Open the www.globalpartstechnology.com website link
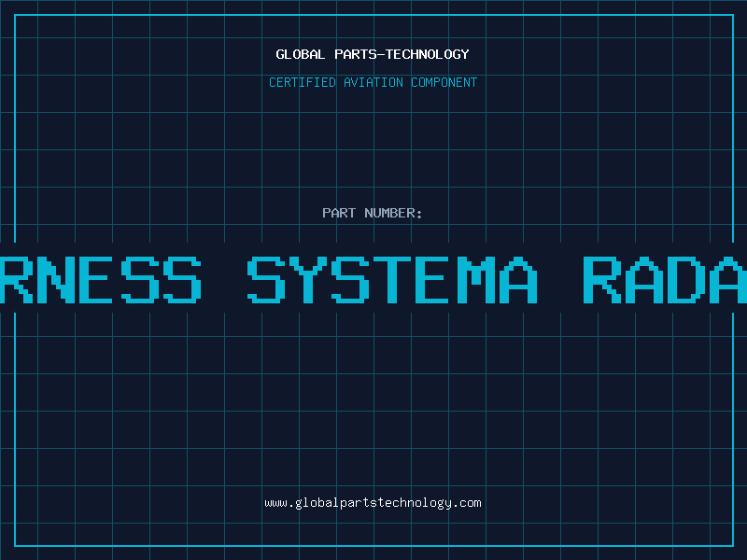The width and height of the screenshot is (747, 560). [x=373, y=503]
